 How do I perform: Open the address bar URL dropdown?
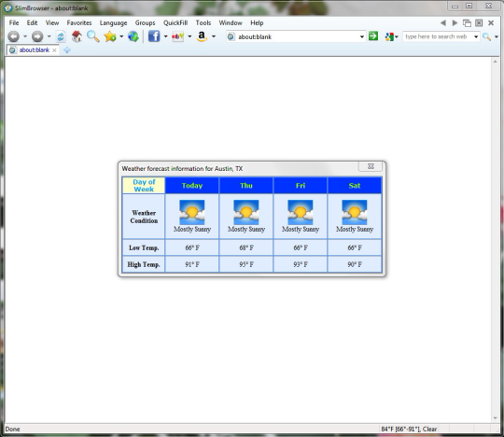[362, 36]
